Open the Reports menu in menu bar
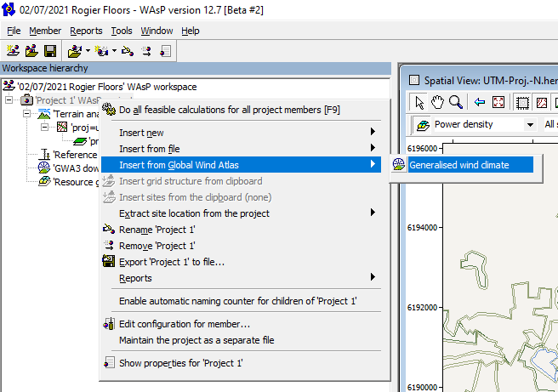558x392 pixels. click(86, 31)
